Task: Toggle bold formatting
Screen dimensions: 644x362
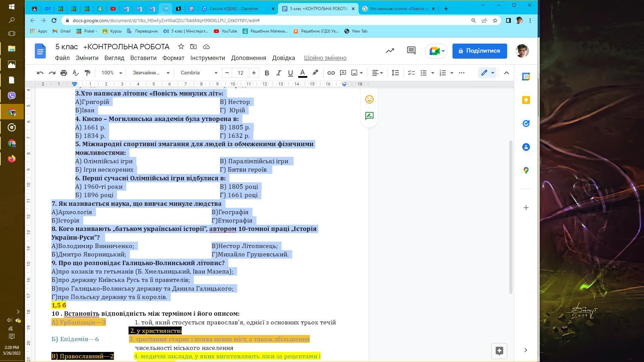Action: click(x=267, y=73)
